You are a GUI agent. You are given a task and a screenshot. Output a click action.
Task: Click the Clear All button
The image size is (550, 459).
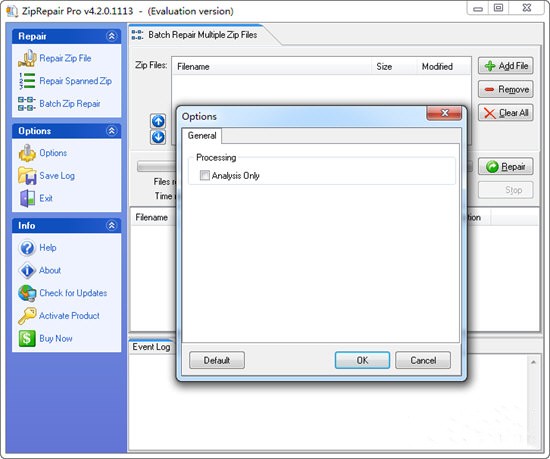click(x=505, y=113)
